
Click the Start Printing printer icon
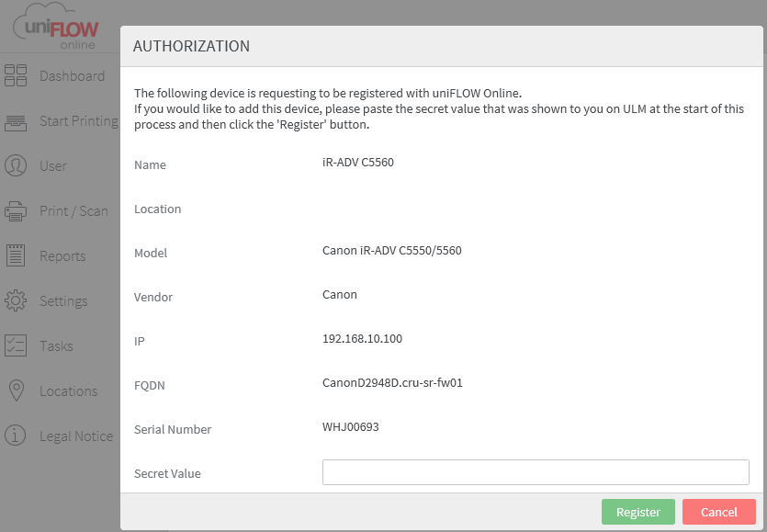coord(16,121)
